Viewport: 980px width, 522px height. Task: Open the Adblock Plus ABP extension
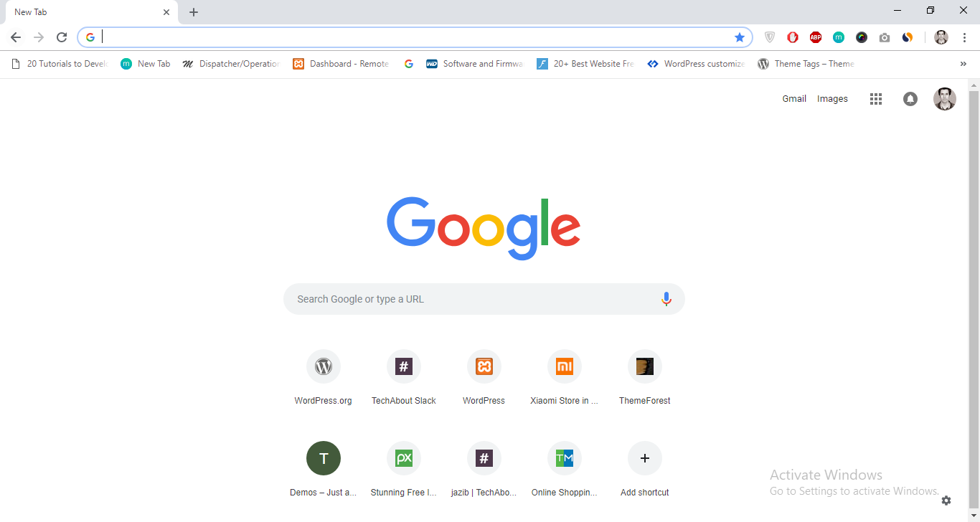tap(816, 37)
